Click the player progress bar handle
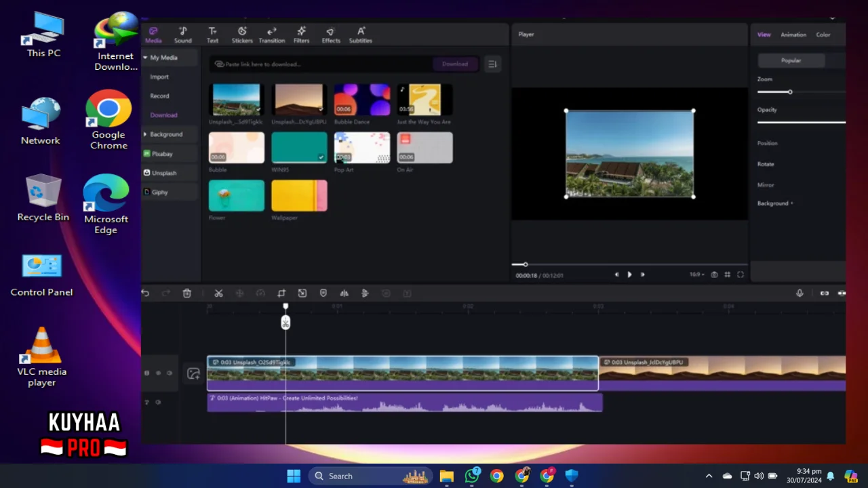 coord(525,264)
